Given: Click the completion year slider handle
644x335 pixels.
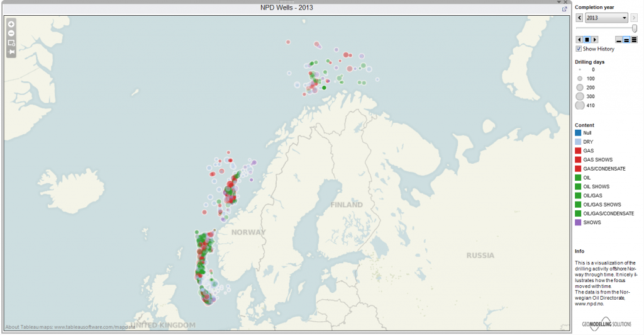Looking at the screenshot, I should point(634,28).
